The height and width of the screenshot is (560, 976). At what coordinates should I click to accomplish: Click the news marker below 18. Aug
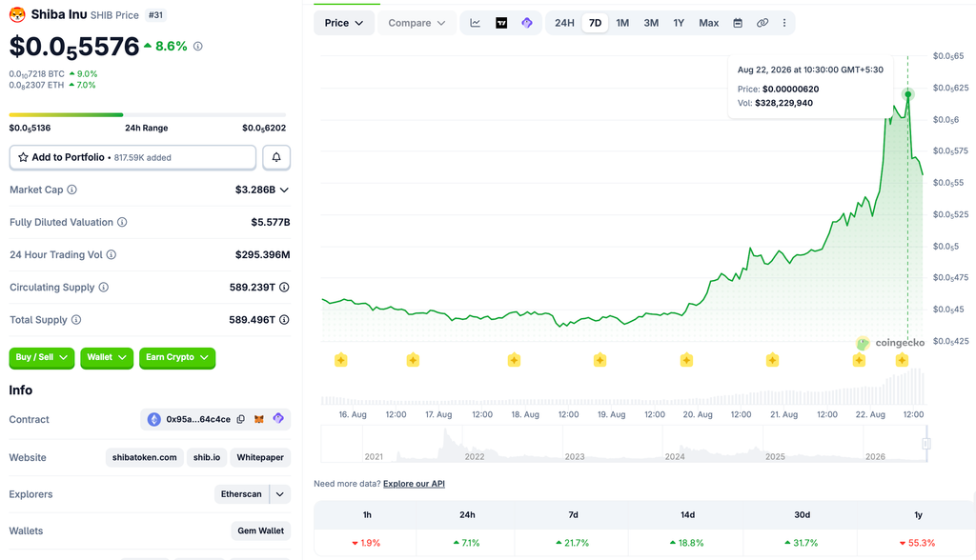[x=514, y=360]
